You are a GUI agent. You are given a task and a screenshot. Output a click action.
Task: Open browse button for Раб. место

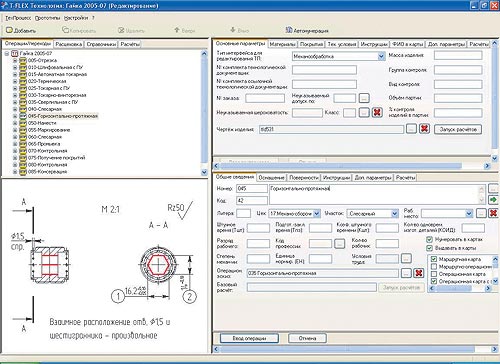point(481,213)
